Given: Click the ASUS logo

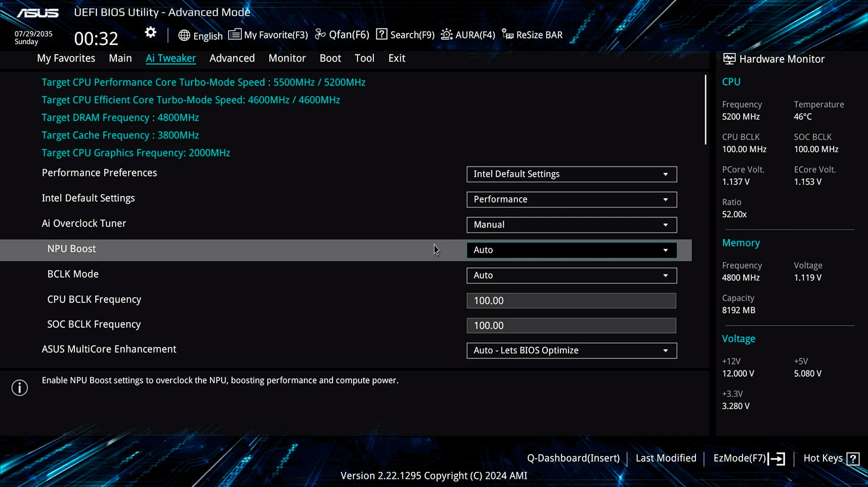Looking at the screenshot, I should 38,13.
